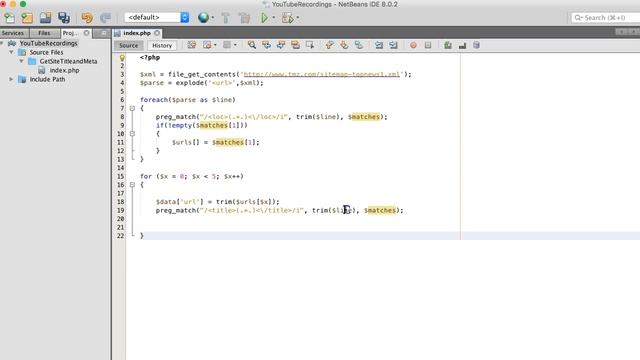Select the index.php editor tab

pos(137,33)
